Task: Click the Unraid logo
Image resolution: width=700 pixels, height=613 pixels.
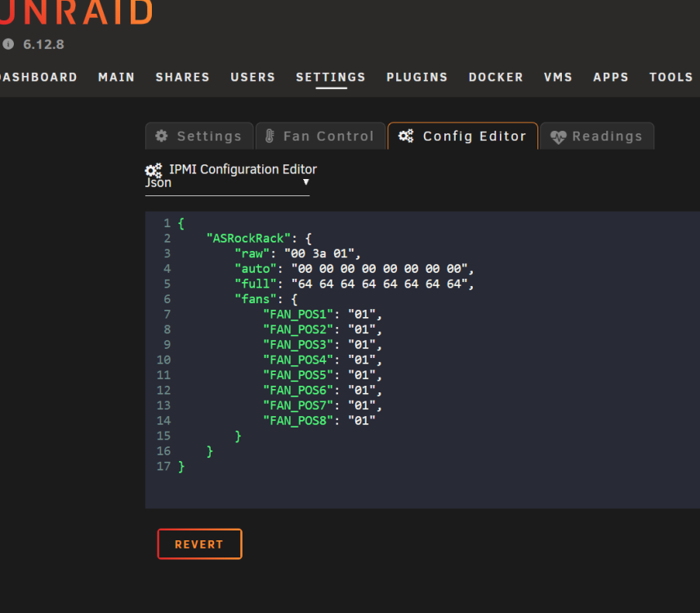Action: click(76, 12)
